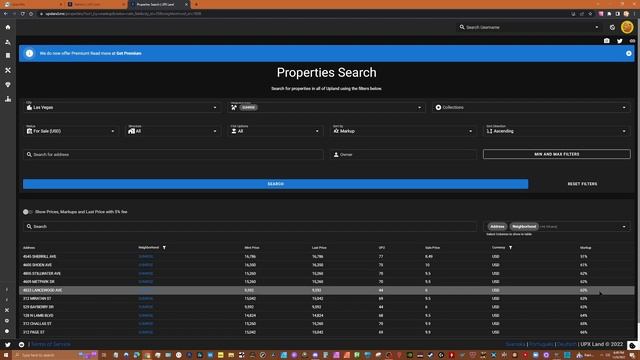
Task: Toggle Show Prices with 5% fee switch
Action: coord(27,212)
